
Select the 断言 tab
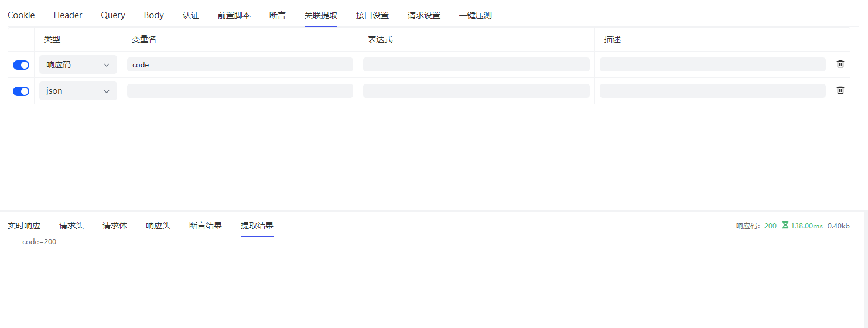click(277, 15)
